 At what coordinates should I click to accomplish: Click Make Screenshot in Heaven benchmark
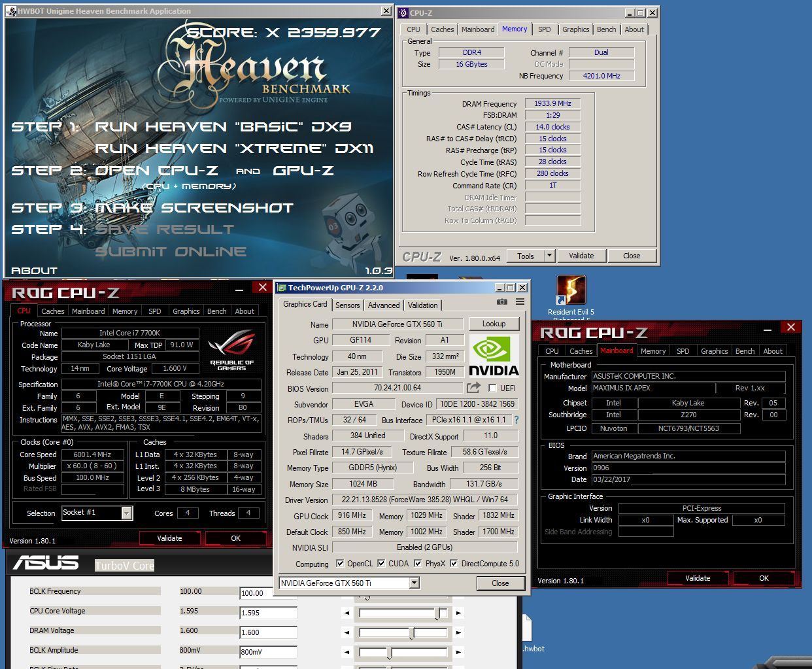tap(194, 208)
